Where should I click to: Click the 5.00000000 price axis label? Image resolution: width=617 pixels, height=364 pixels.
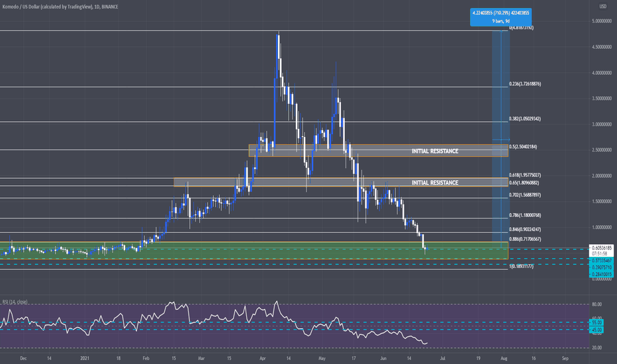point(602,21)
